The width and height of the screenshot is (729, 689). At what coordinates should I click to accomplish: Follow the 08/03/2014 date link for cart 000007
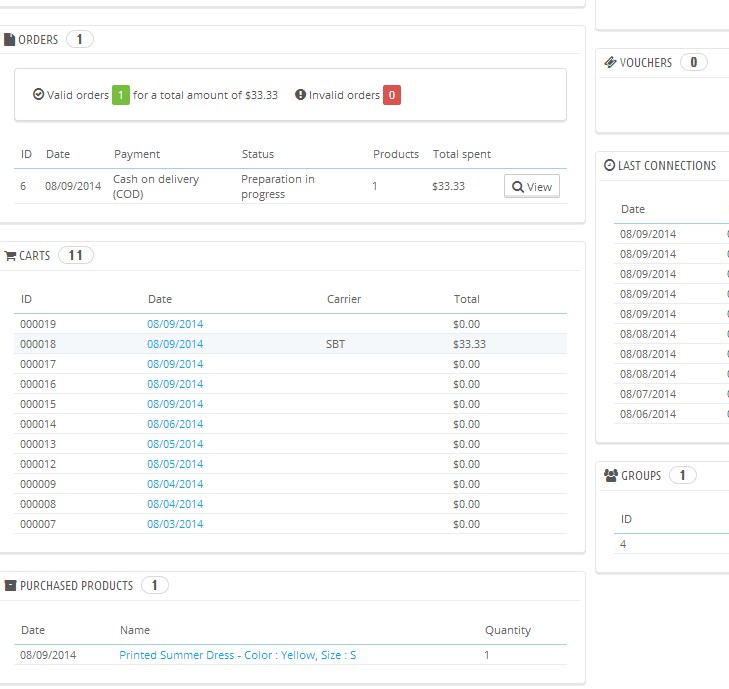pos(175,524)
